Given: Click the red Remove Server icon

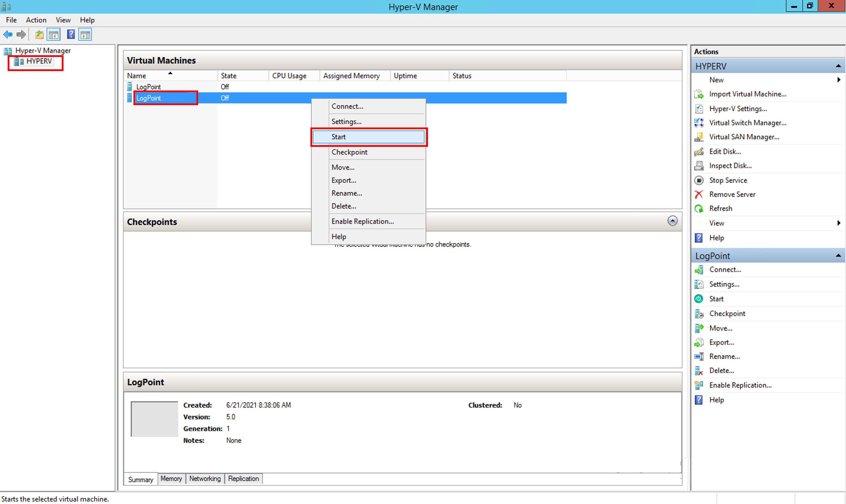Looking at the screenshot, I should [699, 195].
